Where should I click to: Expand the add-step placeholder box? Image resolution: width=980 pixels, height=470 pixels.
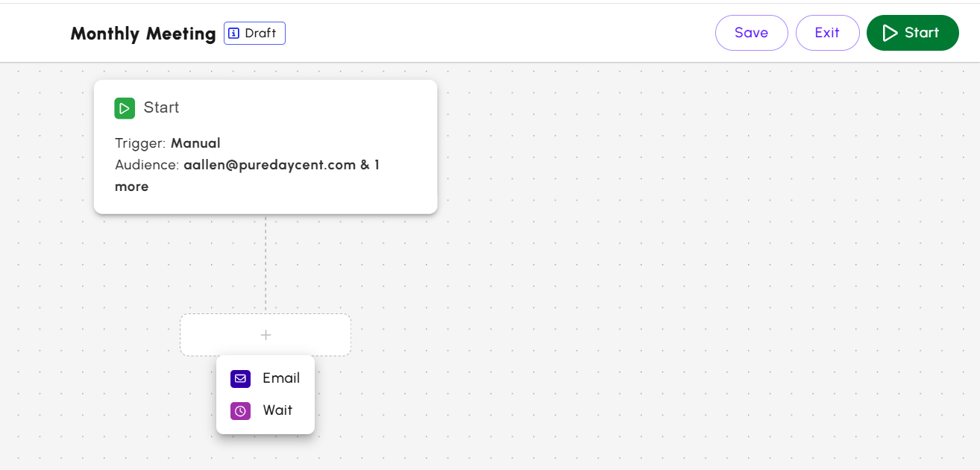click(x=265, y=334)
